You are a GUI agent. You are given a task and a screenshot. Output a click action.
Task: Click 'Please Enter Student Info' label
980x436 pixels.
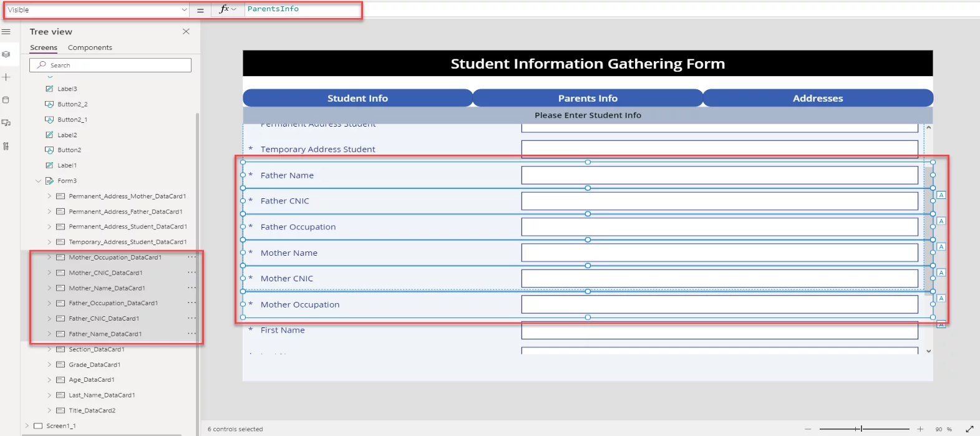tap(588, 115)
